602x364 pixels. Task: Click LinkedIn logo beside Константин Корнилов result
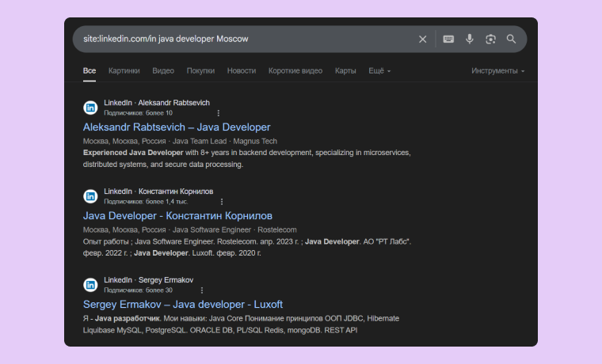coord(91,196)
